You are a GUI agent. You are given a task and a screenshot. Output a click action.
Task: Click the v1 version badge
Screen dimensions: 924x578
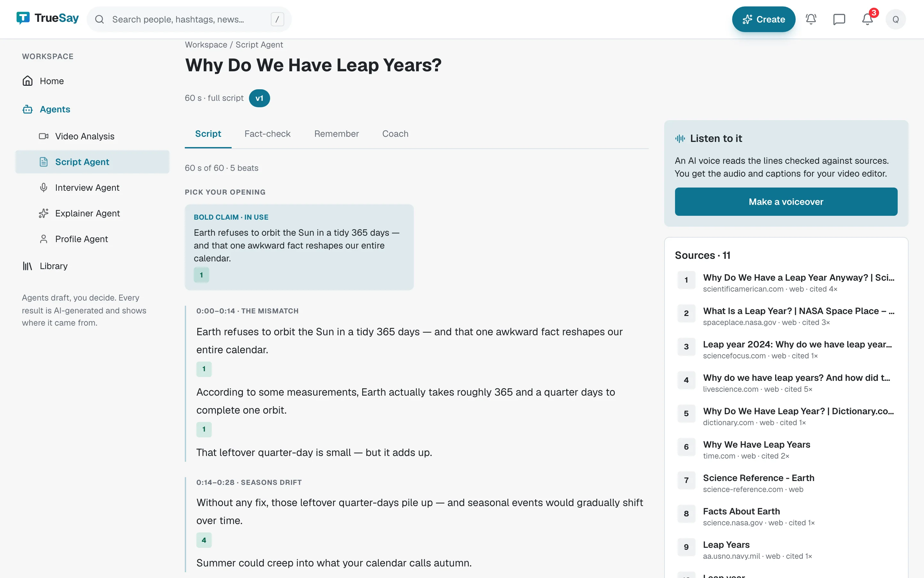point(259,98)
